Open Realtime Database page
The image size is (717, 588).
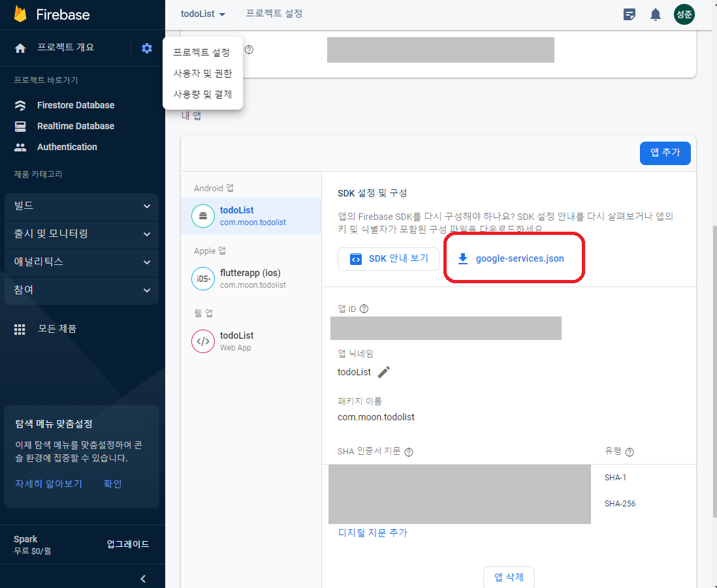76,126
